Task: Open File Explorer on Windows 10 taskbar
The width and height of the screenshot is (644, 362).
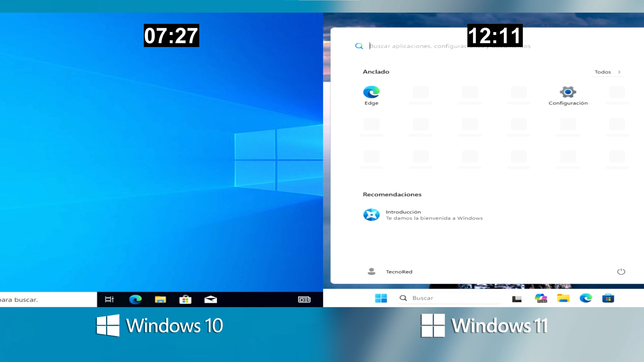Action: pyautogui.click(x=160, y=299)
